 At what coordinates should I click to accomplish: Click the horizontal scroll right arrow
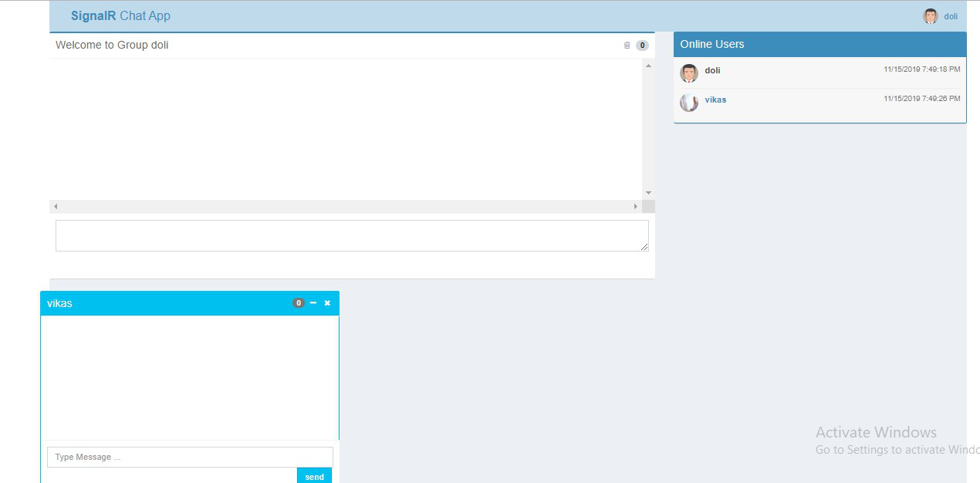[636, 207]
